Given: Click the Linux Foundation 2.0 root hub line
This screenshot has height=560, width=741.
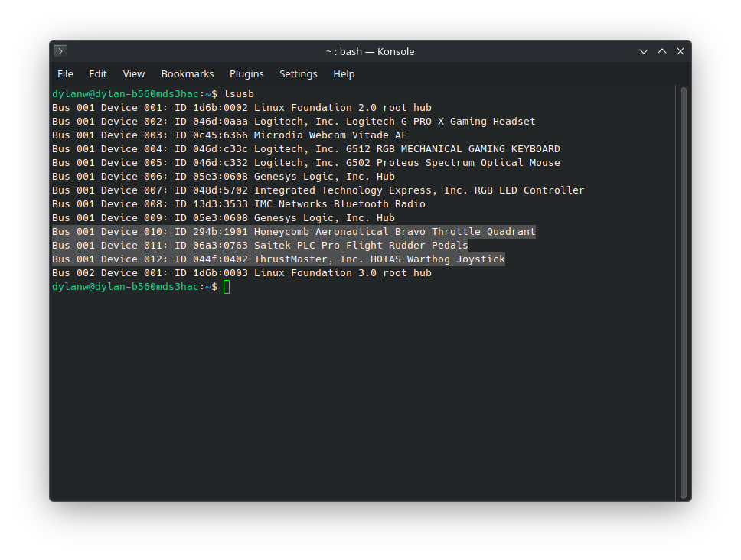Looking at the screenshot, I should point(241,108).
